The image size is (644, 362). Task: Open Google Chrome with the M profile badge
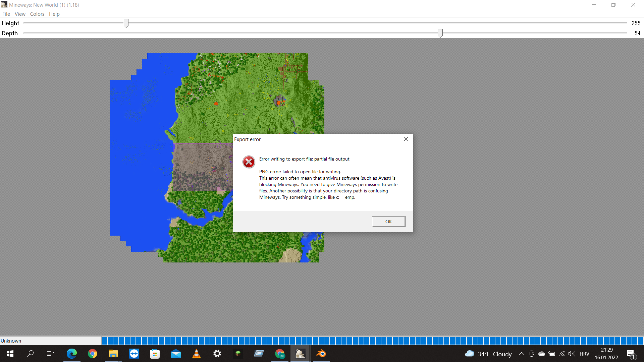coord(280,354)
